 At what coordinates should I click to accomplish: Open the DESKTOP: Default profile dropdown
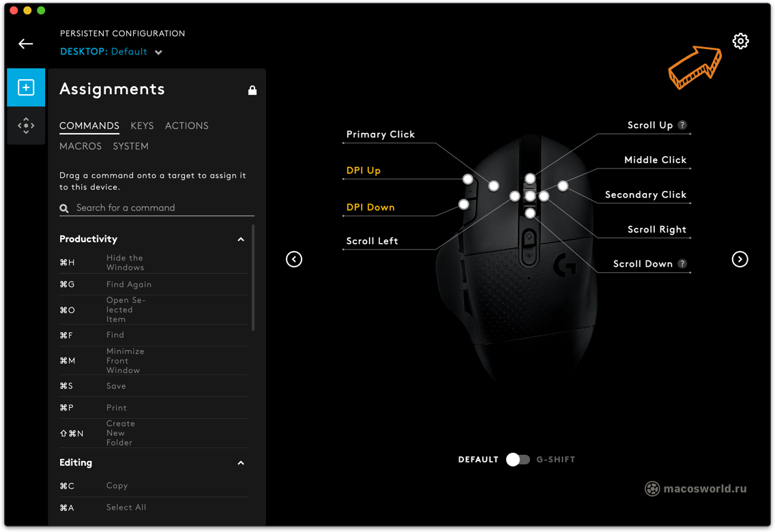point(111,51)
